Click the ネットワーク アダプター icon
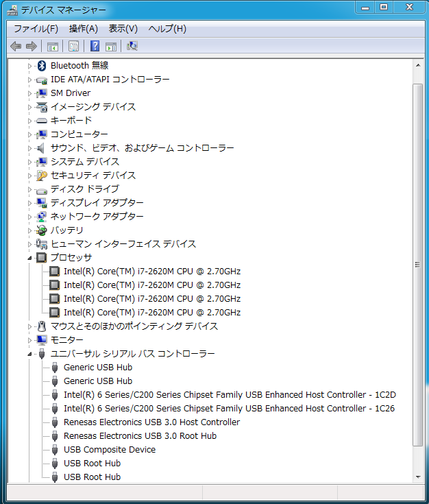Image resolution: width=429 pixels, height=504 pixels. pyautogui.click(x=42, y=217)
